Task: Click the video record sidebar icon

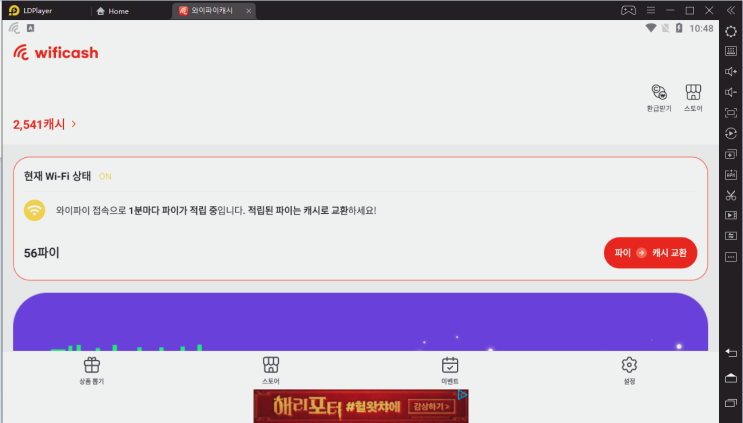Action: [x=731, y=216]
